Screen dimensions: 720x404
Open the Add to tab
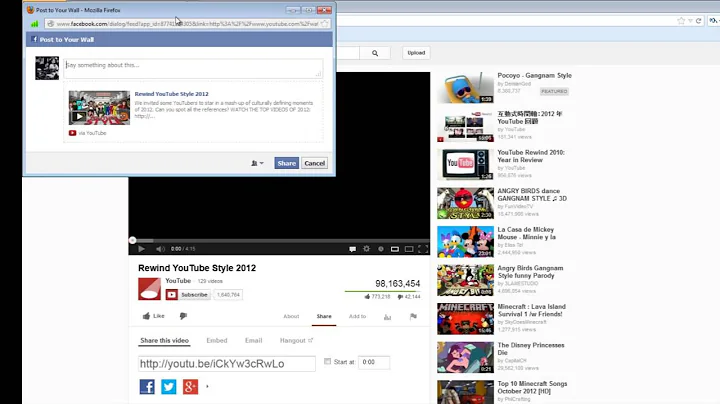[x=357, y=316]
